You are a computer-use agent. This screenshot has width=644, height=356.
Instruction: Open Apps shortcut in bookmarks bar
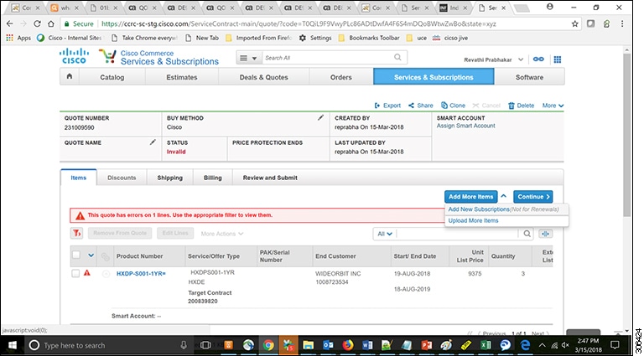tap(18, 38)
